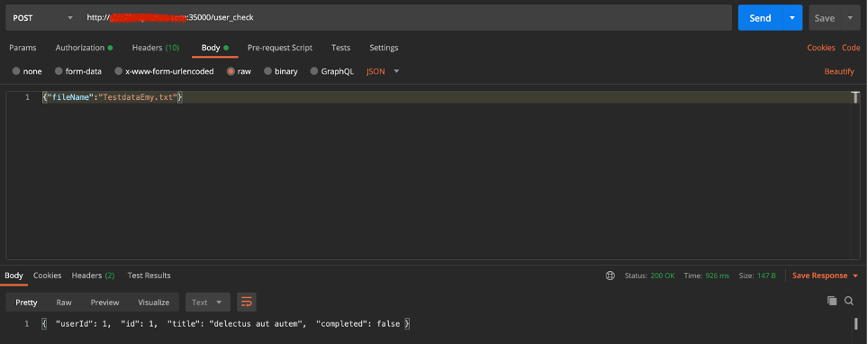
Task: Switch to the Tests tab
Action: tap(340, 48)
